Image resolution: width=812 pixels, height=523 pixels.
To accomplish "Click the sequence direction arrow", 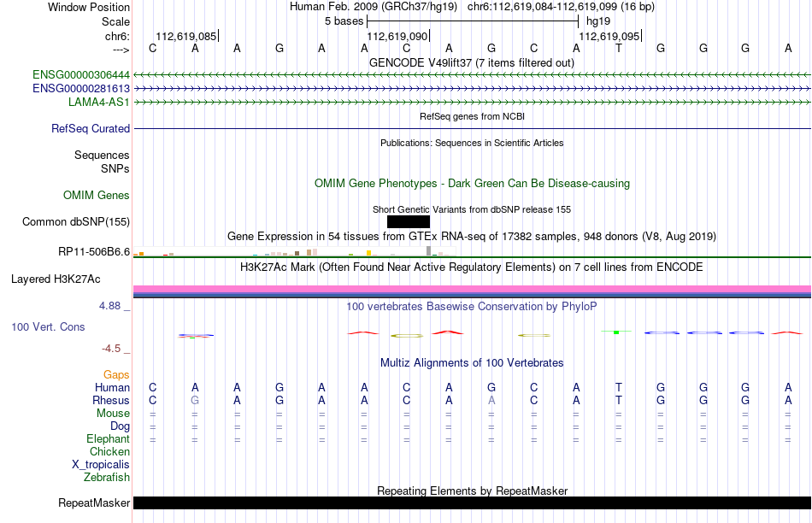I will coord(121,50).
